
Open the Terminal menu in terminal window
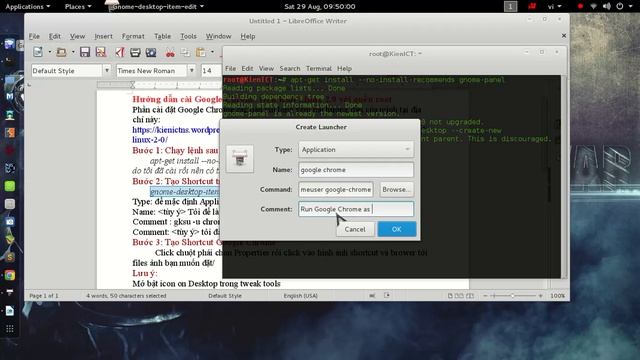319,68
